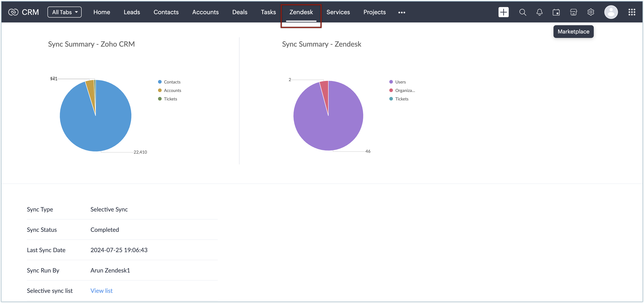Click the Zoho CRM logo
Image resolution: width=644 pixels, height=303 pixels.
tap(24, 12)
